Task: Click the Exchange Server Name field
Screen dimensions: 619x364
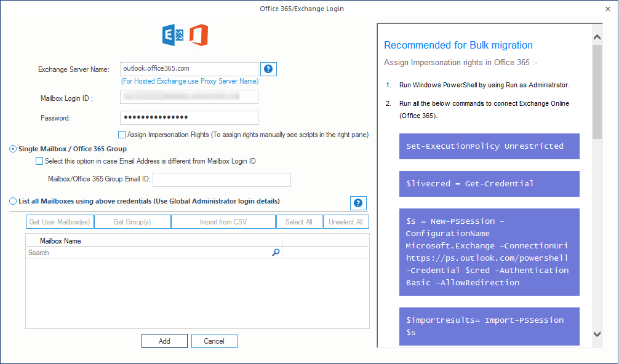Action: coord(189,69)
